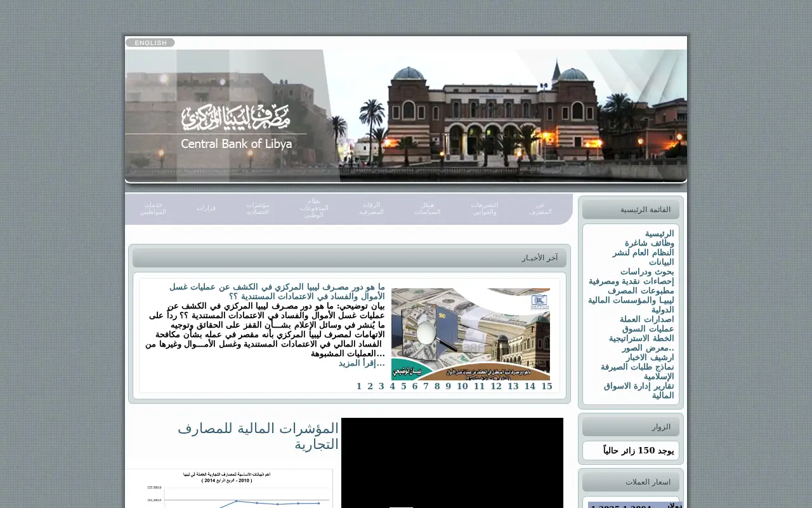Screen dimensions: 812x508
Task: Open 'نماذج طلبات الصيرفة الإسلامية' sidebar link
Action: [638, 371]
